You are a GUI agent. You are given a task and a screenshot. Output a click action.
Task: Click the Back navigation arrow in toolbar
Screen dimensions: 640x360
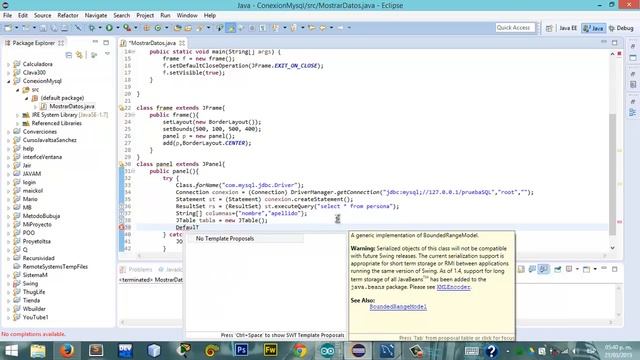[323, 28]
